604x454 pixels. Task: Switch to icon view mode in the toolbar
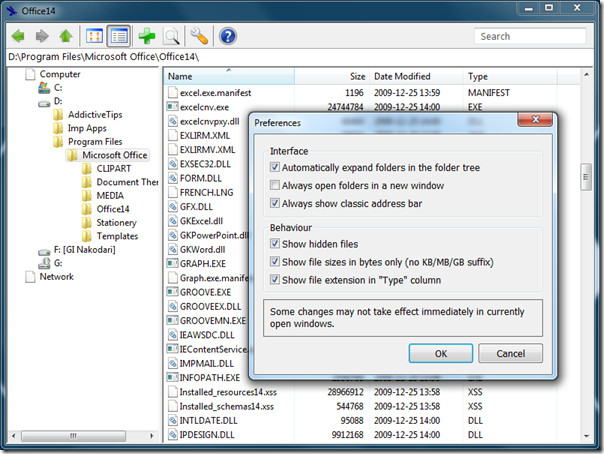coord(94,36)
